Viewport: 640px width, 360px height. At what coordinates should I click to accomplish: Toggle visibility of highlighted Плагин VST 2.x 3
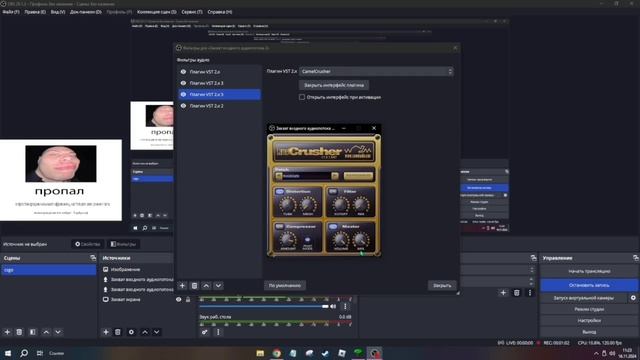pos(183,94)
